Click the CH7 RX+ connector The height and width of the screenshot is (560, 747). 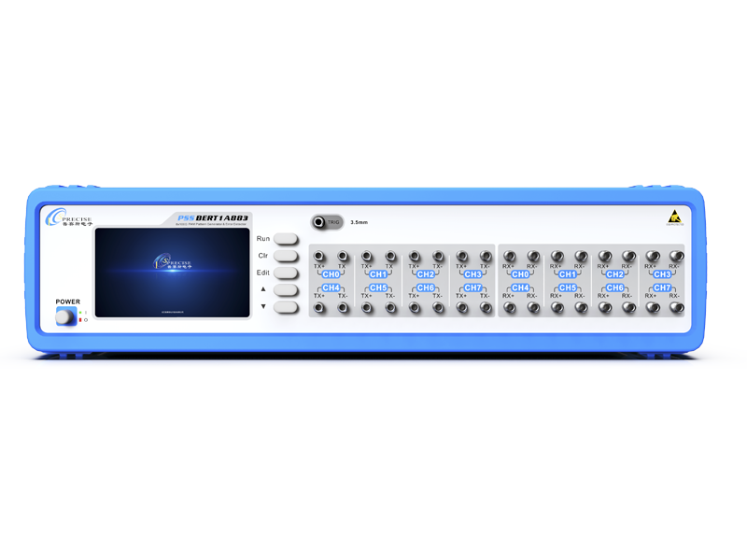[x=653, y=308]
